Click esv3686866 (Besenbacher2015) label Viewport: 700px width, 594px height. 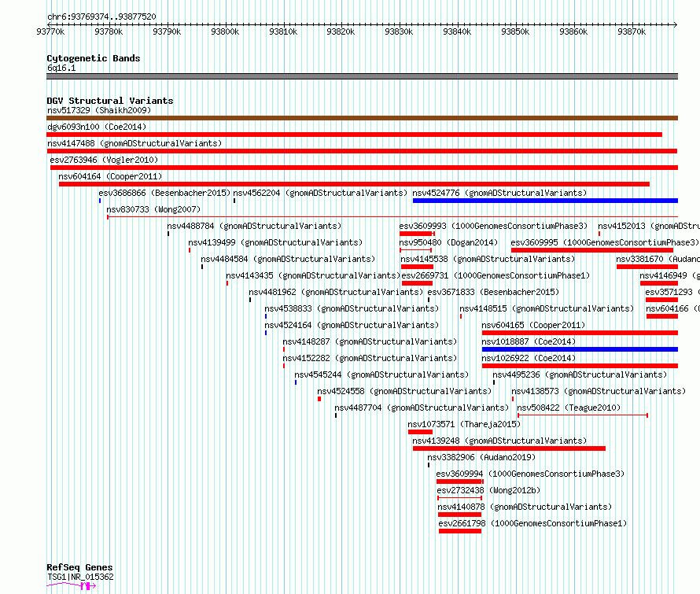click(164, 193)
